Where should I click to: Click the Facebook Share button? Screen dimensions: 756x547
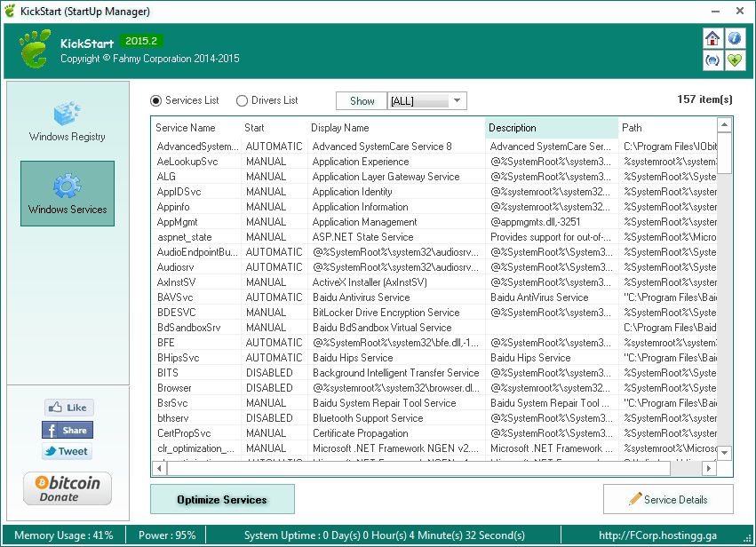coord(67,431)
